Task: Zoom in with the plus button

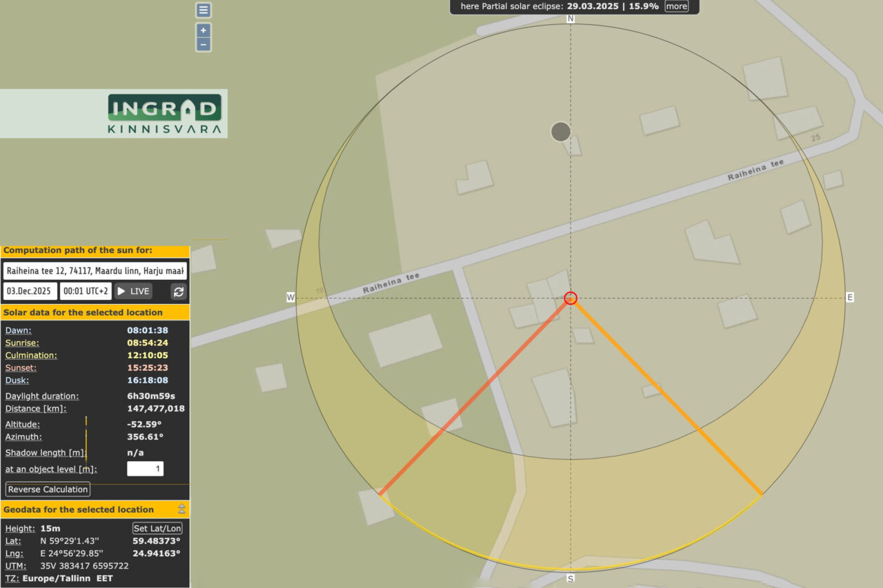Action: tap(203, 31)
